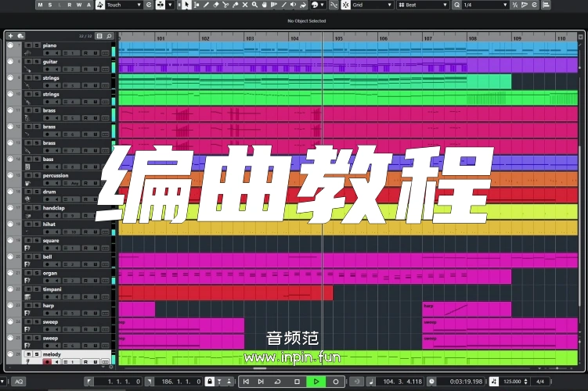Toggle Cycle loop in the transport
Screen dimensions: 588x391
277,382
